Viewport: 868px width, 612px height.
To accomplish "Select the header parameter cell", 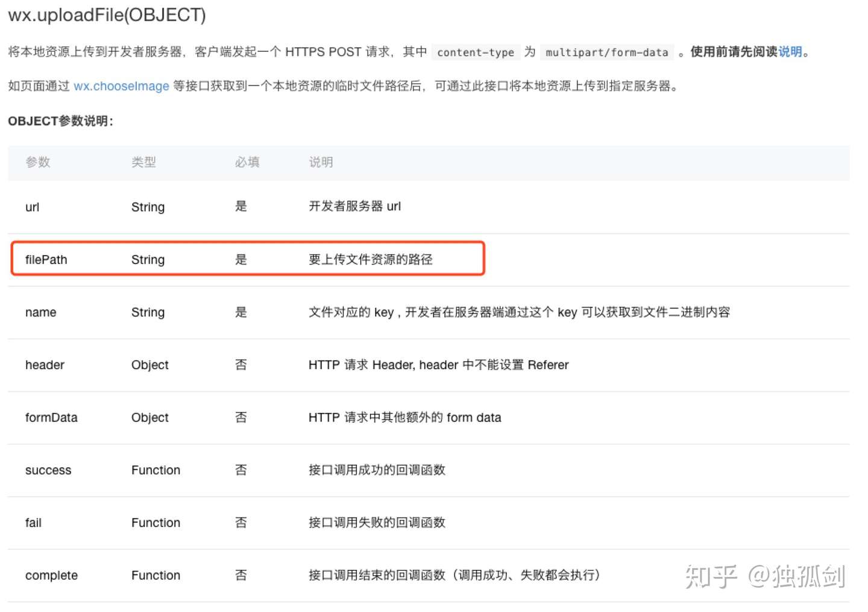I will tap(45, 365).
